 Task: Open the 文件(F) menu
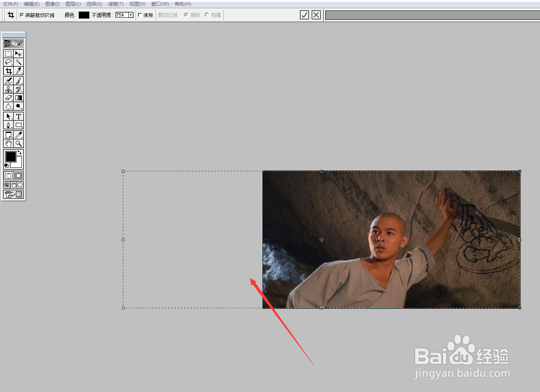[10, 4]
